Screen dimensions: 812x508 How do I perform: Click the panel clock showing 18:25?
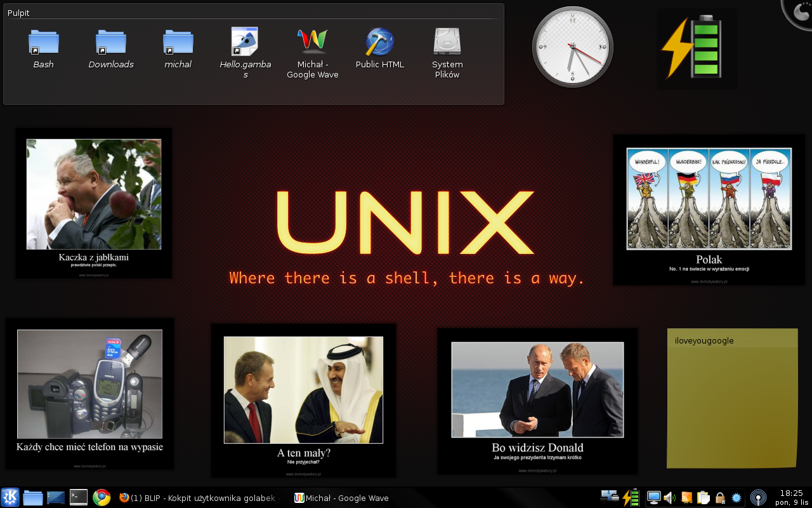click(x=791, y=497)
